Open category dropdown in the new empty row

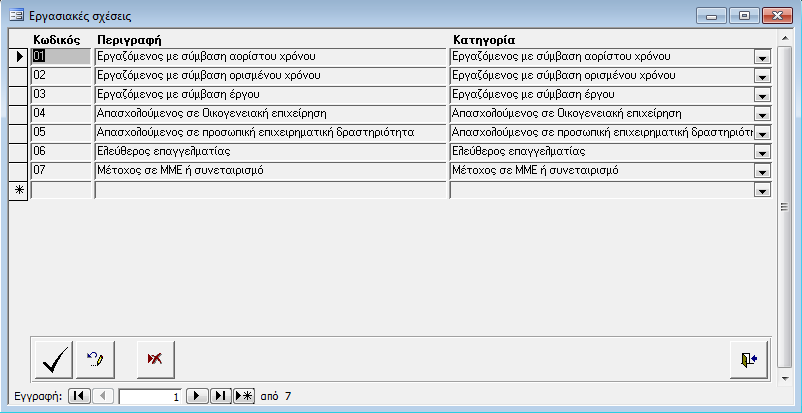(761, 190)
